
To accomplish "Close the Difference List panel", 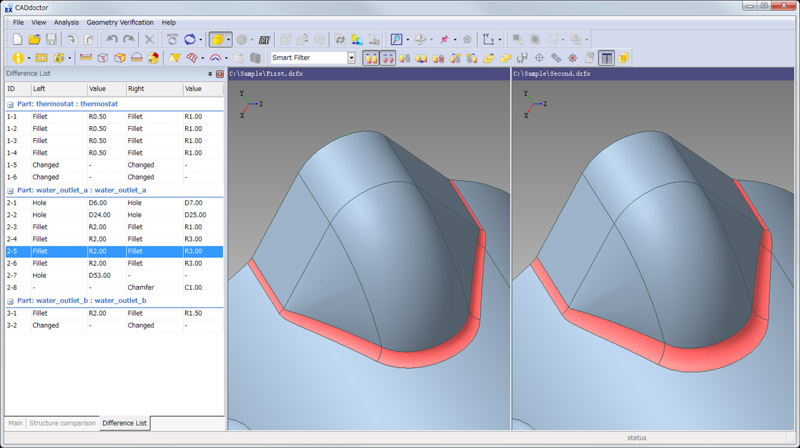I will (x=220, y=74).
